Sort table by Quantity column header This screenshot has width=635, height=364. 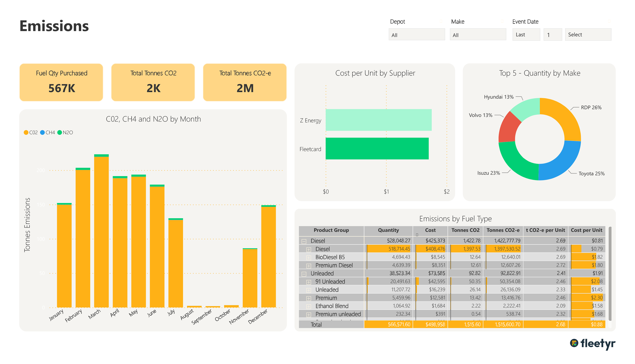tap(388, 230)
